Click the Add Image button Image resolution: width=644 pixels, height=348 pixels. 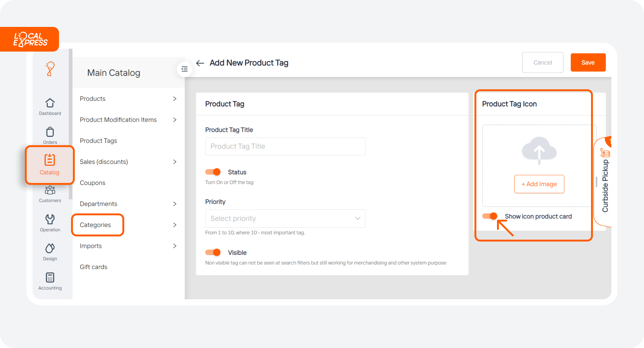539,184
